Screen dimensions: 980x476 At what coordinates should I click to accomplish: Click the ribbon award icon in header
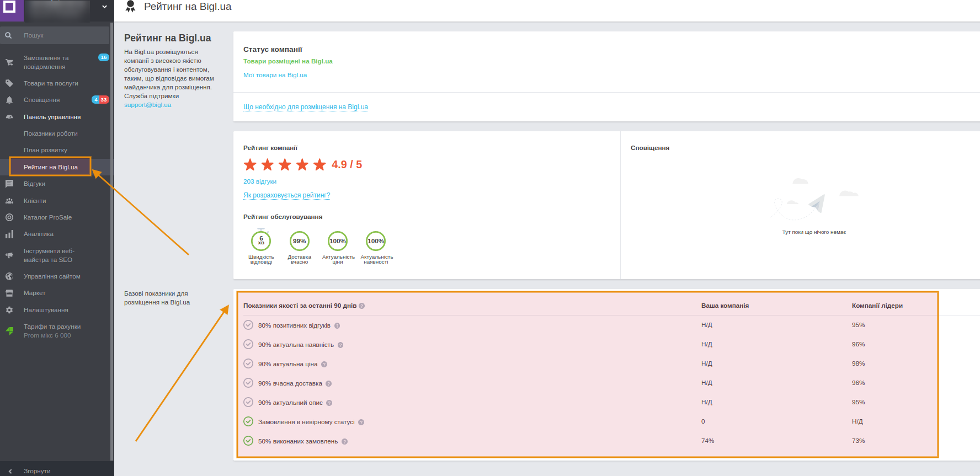[x=130, y=7]
